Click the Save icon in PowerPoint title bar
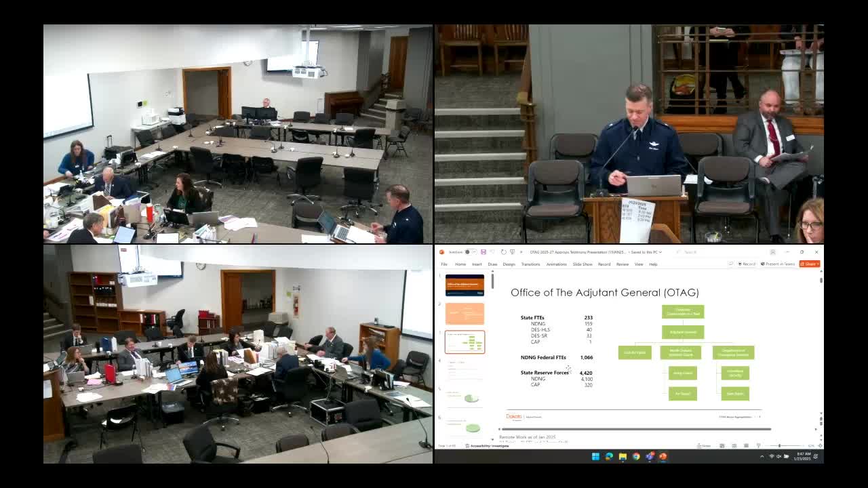Viewport: 868px width, 488px height. [x=484, y=252]
